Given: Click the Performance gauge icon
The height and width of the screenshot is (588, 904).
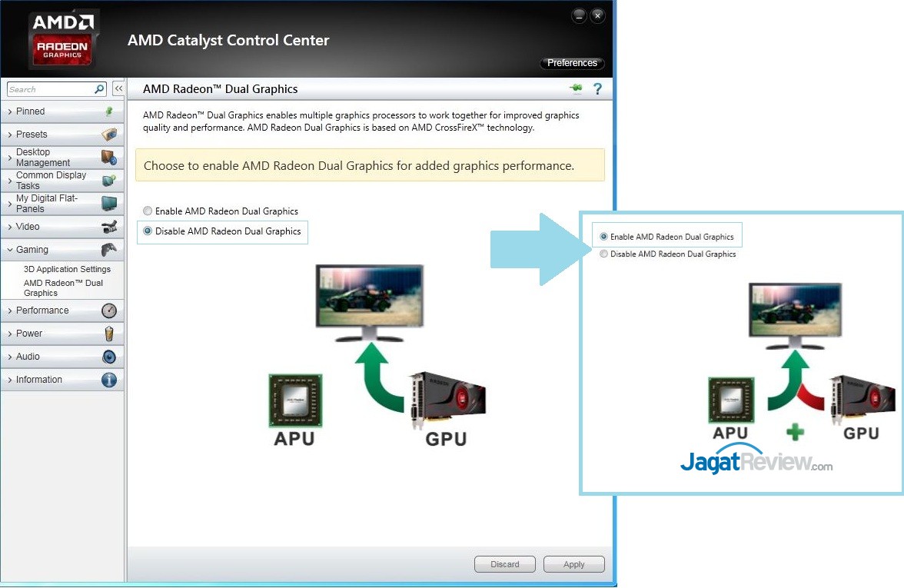Looking at the screenshot, I should pyautogui.click(x=109, y=311).
